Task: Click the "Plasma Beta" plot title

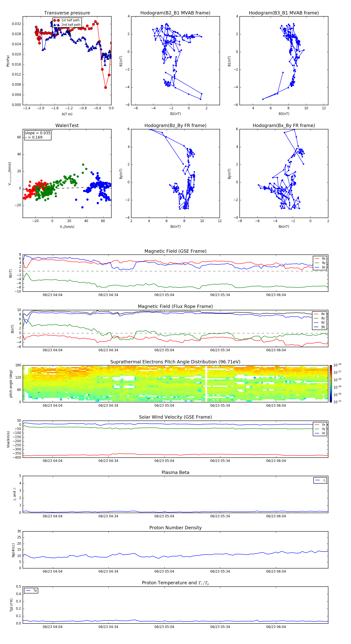Action: 175,473
